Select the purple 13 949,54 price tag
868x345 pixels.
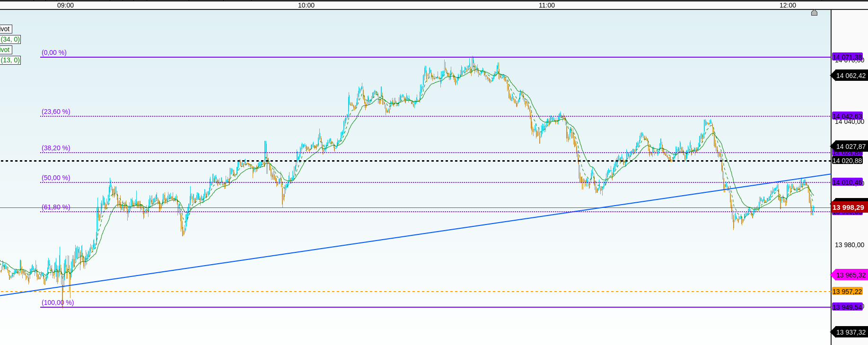point(847,307)
